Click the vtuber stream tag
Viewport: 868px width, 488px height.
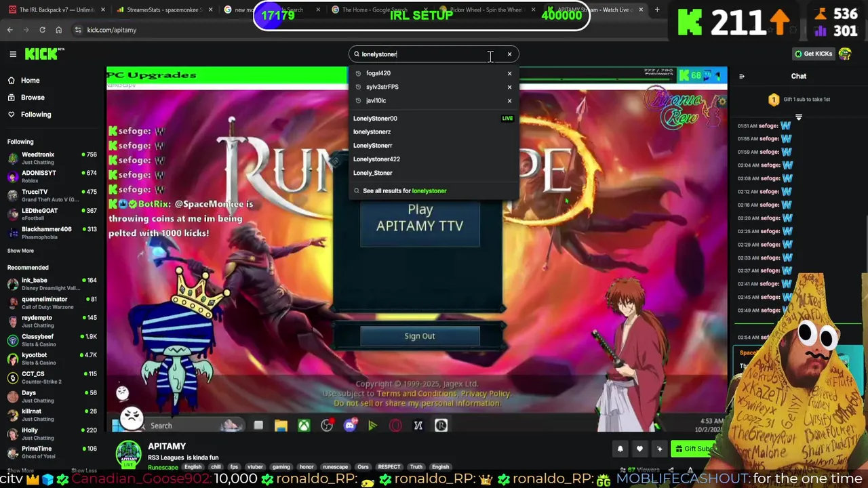point(255,467)
